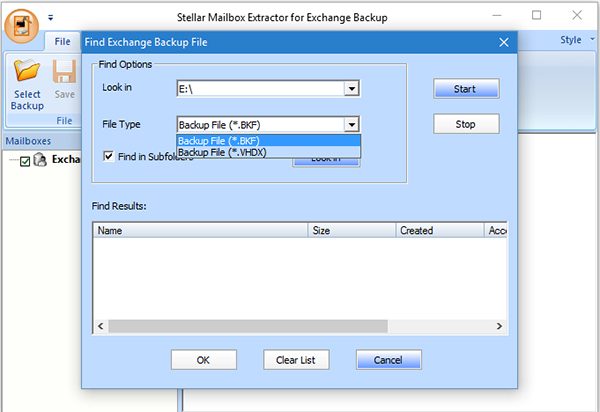Click the Look in path field

261,89
